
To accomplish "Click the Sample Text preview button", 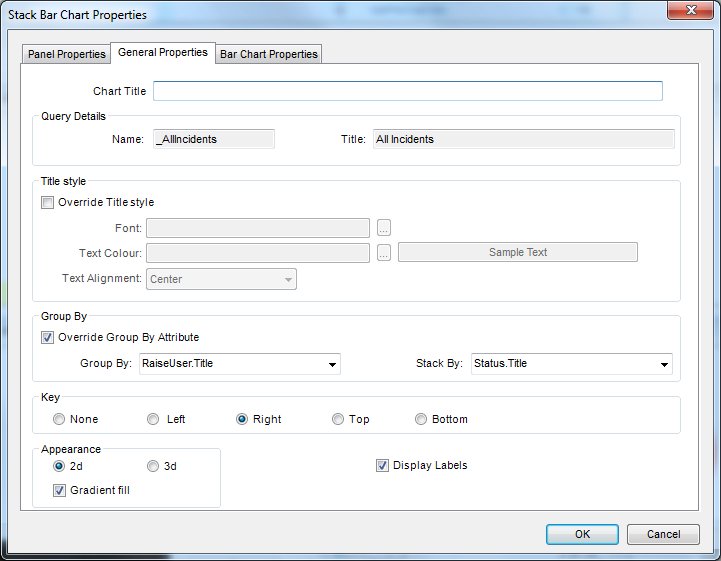I will pyautogui.click(x=517, y=252).
